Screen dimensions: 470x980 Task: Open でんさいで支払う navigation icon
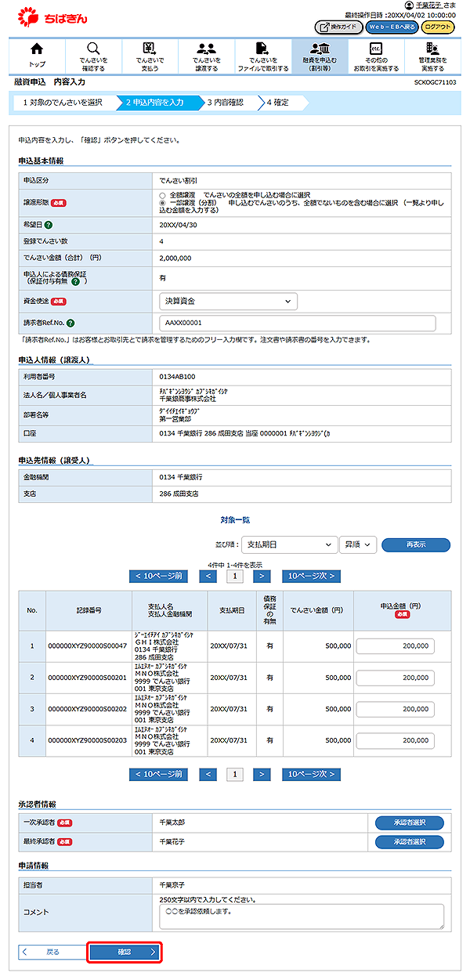(150, 50)
